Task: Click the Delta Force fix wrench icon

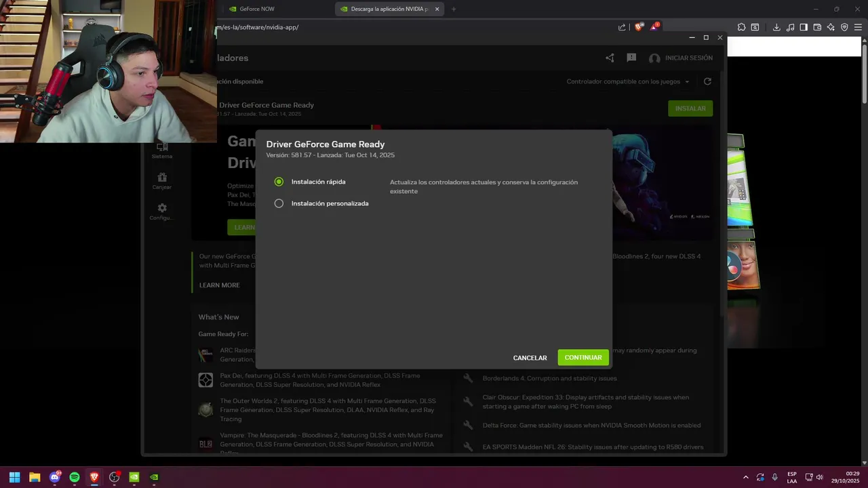Action: pos(468,425)
